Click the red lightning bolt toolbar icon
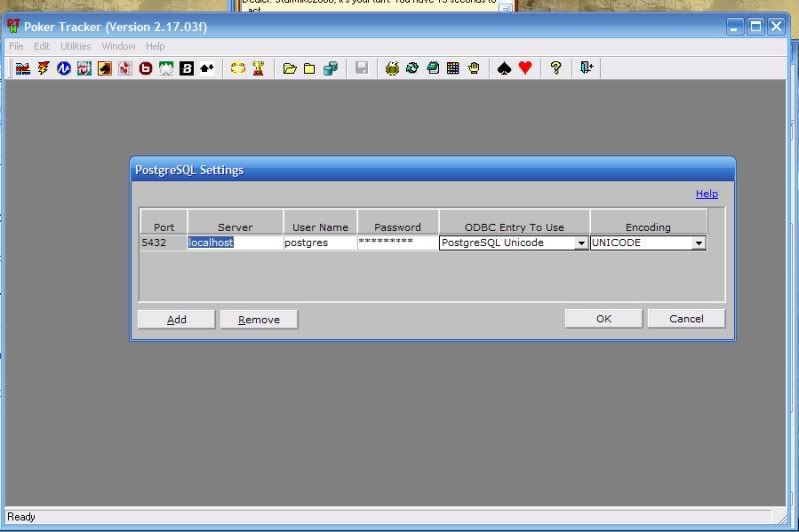Image resolution: width=799 pixels, height=532 pixels. click(x=43, y=68)
